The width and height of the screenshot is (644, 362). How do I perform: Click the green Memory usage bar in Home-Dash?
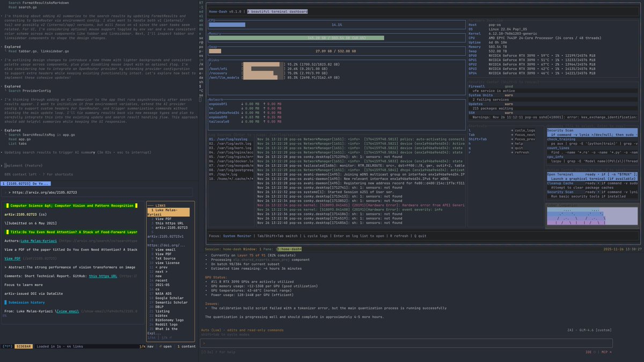296,38
